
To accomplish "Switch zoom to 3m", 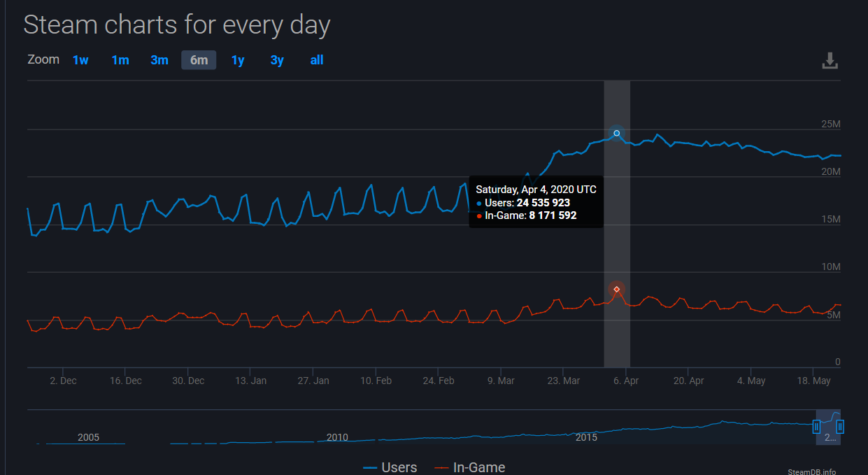I will click(x=159, y=60).
